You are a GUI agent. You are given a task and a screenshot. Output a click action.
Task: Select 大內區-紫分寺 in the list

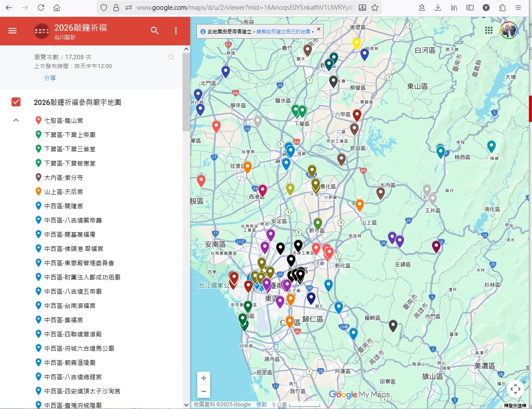[x=63, y=178]
